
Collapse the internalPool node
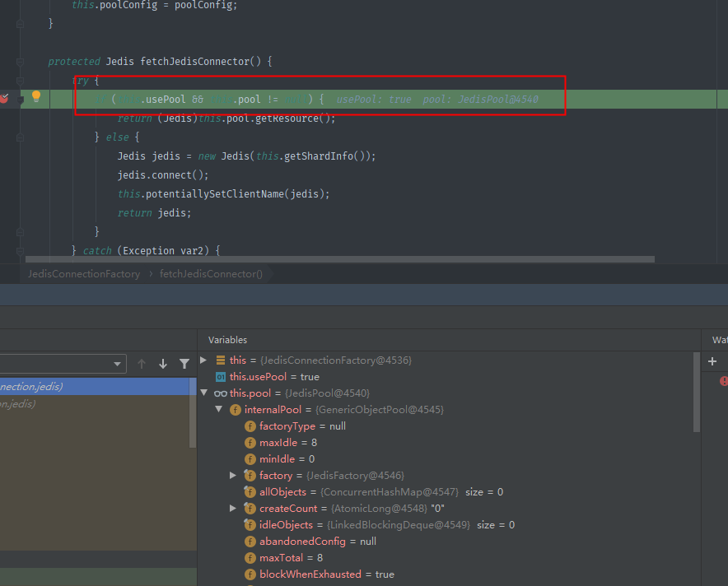coord(219,410)
